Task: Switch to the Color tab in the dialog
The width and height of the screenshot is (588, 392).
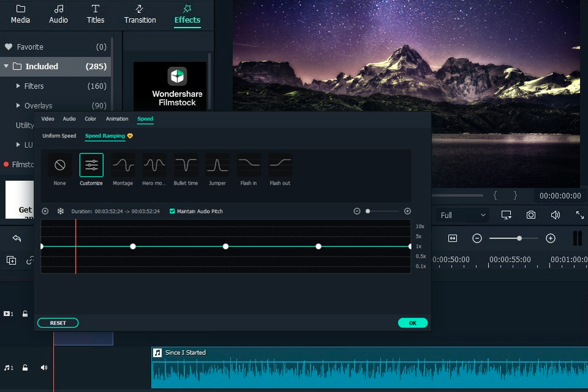Action: [91, 119]
